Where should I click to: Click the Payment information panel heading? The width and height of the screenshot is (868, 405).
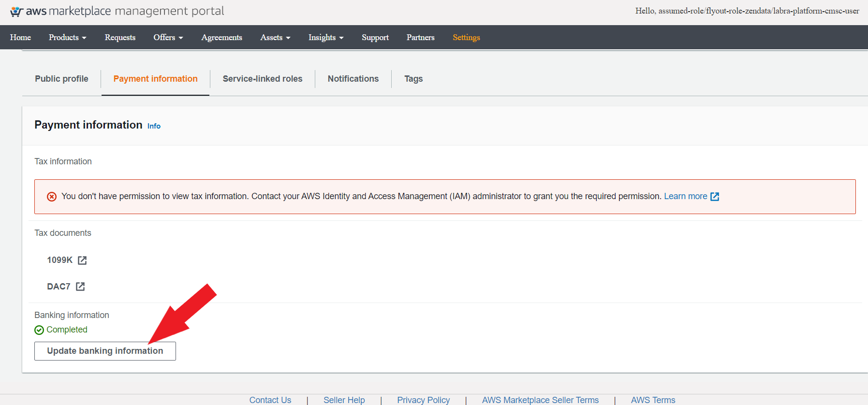(x=88, y=125)
